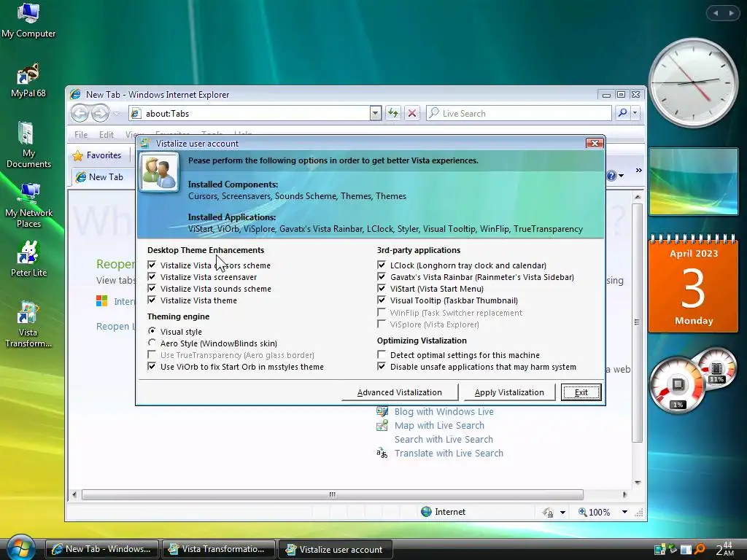The image size is (747, 560).
Task: Click the Map with Live Search icon
Action: [x=382, y=425]
